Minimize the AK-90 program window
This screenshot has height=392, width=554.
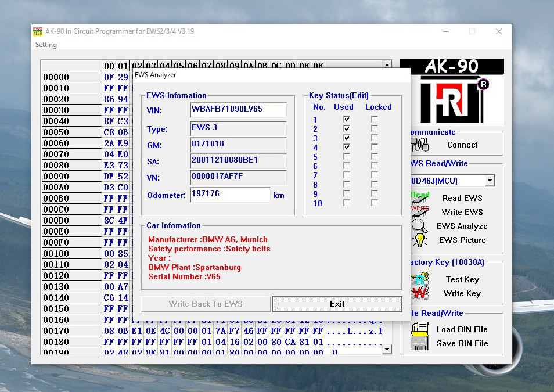click(446, 31)
